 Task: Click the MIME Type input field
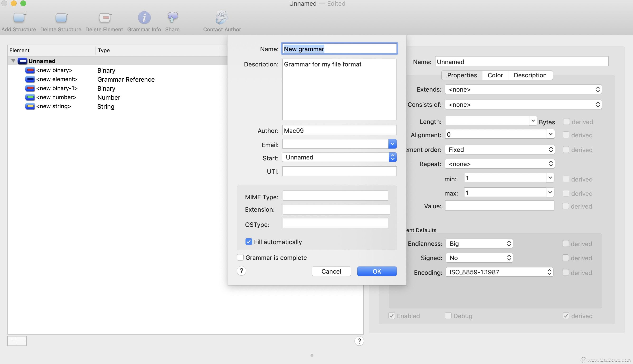[335, 196]
